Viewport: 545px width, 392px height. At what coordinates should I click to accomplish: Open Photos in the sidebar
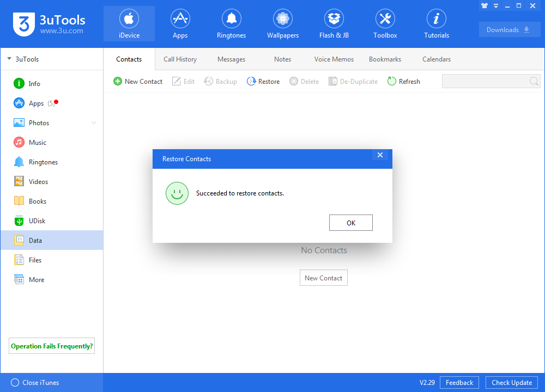52,123
